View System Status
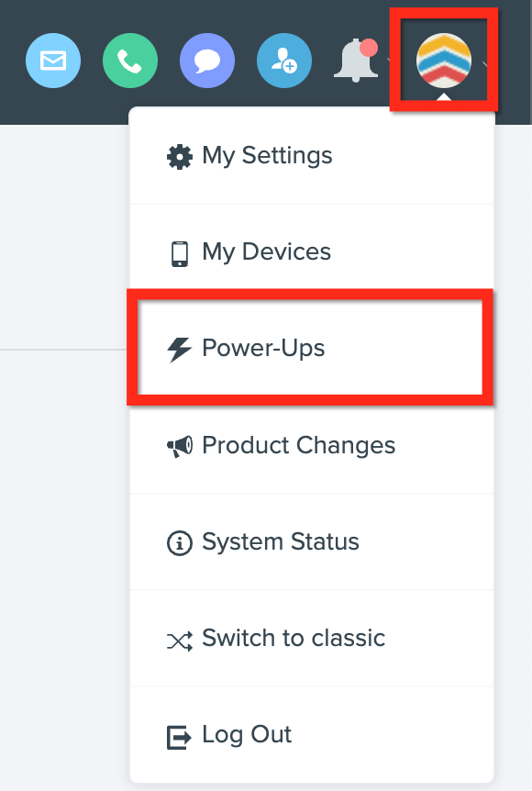532x791 pixels. [312, 541]
